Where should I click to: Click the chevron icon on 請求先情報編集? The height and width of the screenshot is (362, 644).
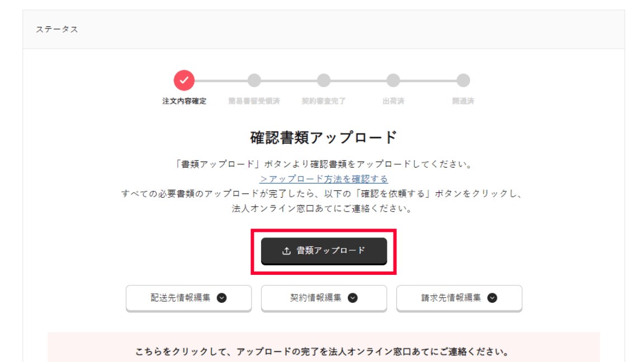click(492, 298)
